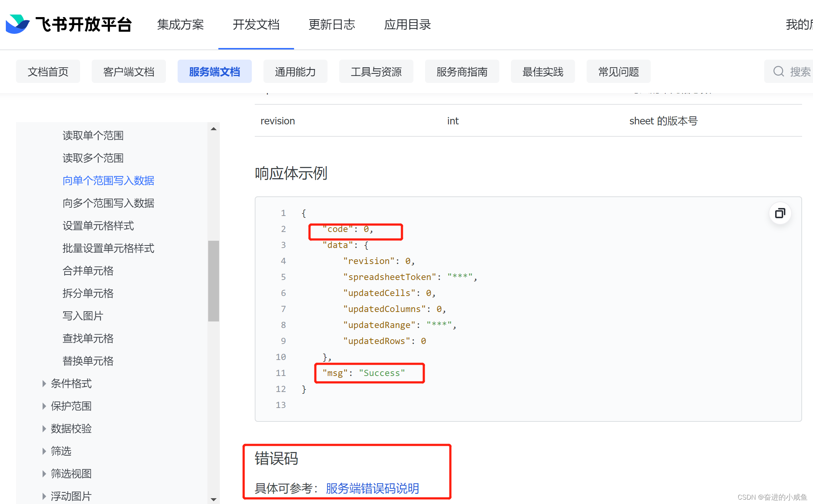813x504 pixels.
Task: Click the "spreadsheetToken" code line
Action: point(410,277)
